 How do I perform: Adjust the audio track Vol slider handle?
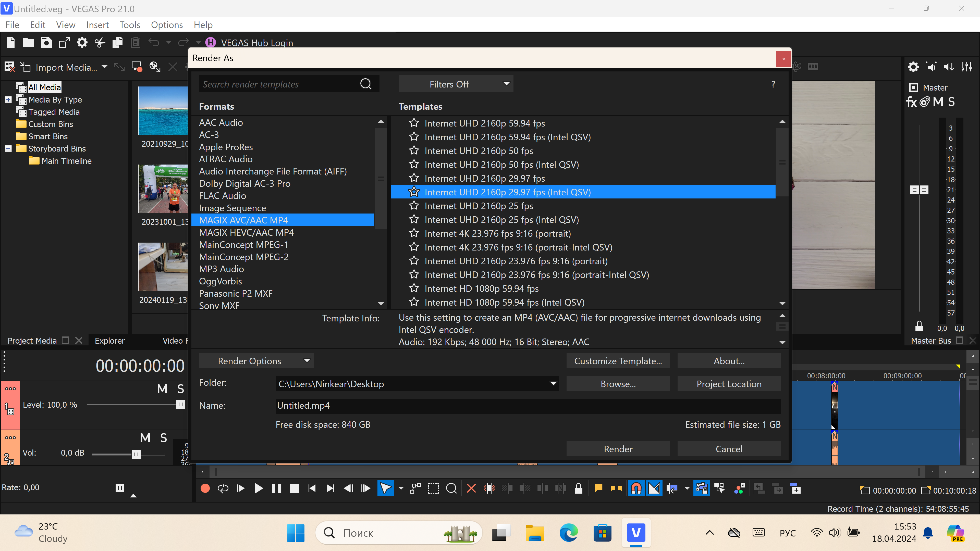coord(136,454)
